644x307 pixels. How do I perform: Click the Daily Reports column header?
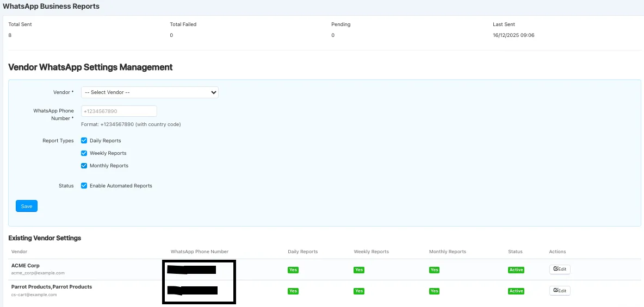tap(303, 252)
